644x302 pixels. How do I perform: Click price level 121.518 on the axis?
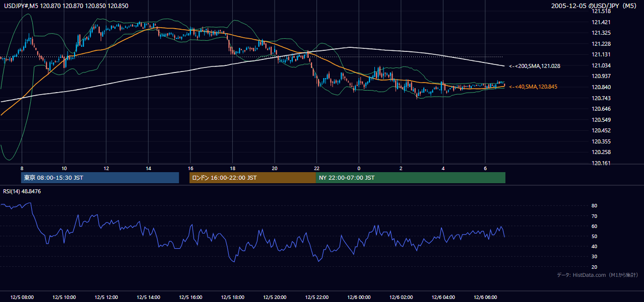601,11
